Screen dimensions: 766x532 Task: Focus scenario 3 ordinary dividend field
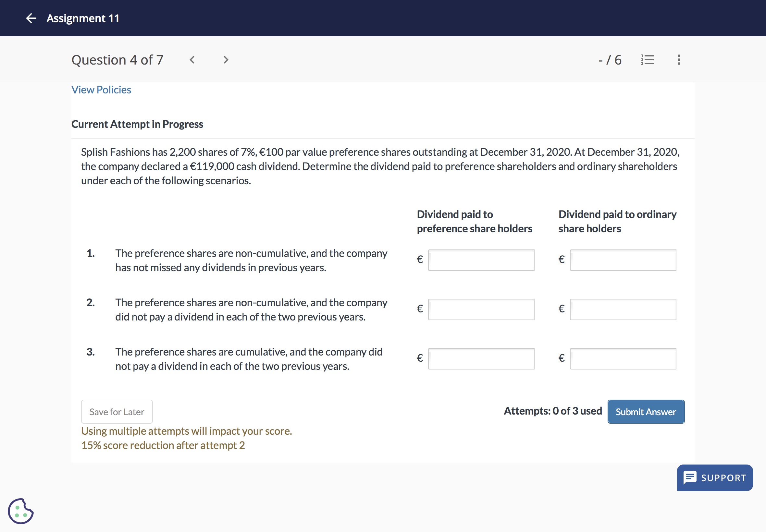pyautogui.click(x=623, y=359)
